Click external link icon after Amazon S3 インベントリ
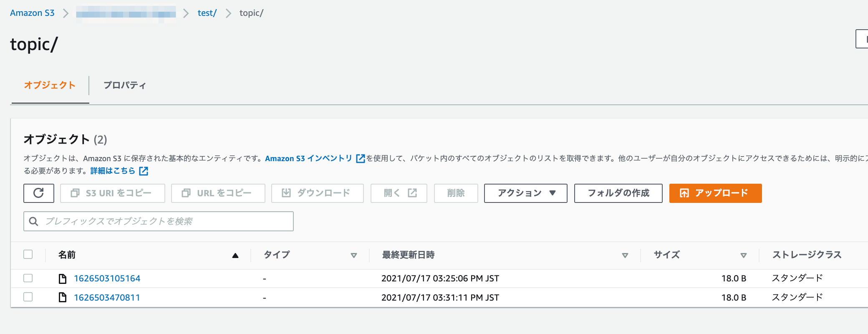The width and height of the screenshot is (868, 334). click(x=360, y=159)
